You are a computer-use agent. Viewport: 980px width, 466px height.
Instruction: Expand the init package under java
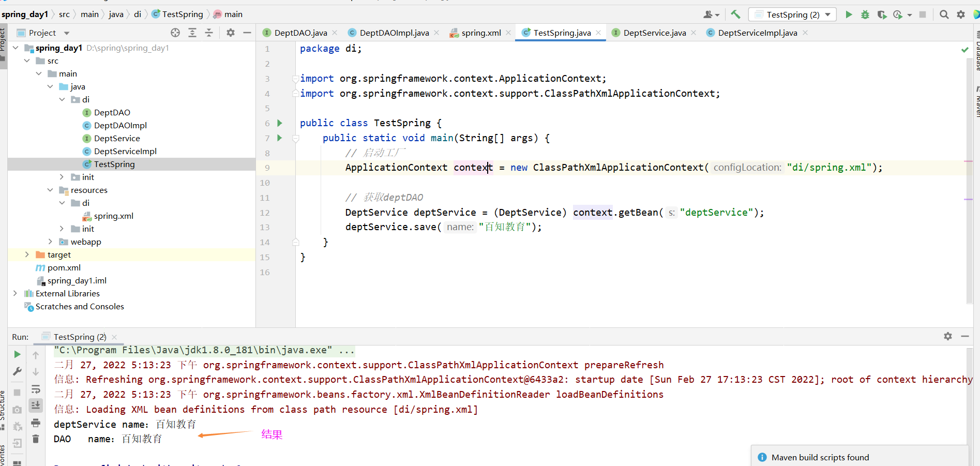click(62, 177)
